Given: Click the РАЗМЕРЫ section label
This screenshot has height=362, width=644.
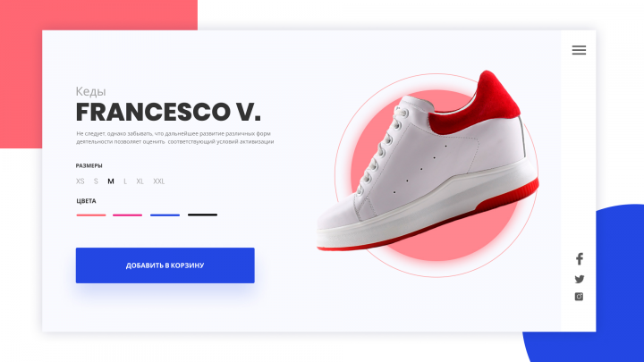Looking at the screenshot, I should (89, 166).
